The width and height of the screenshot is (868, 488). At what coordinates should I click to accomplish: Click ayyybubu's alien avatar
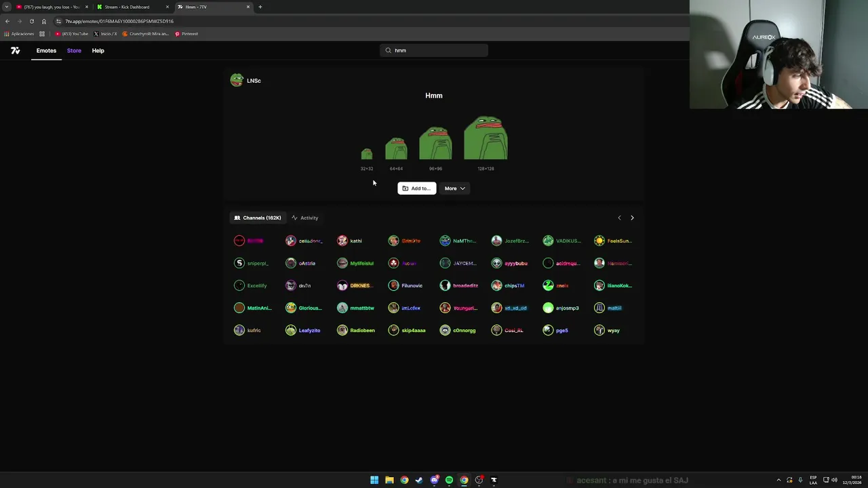pos(497,263)
